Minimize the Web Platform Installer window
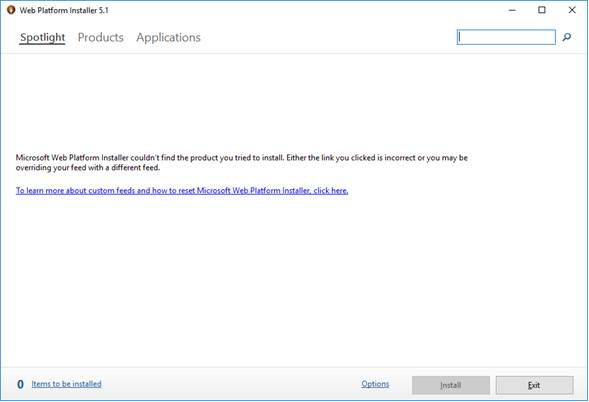 click(512, 10)
